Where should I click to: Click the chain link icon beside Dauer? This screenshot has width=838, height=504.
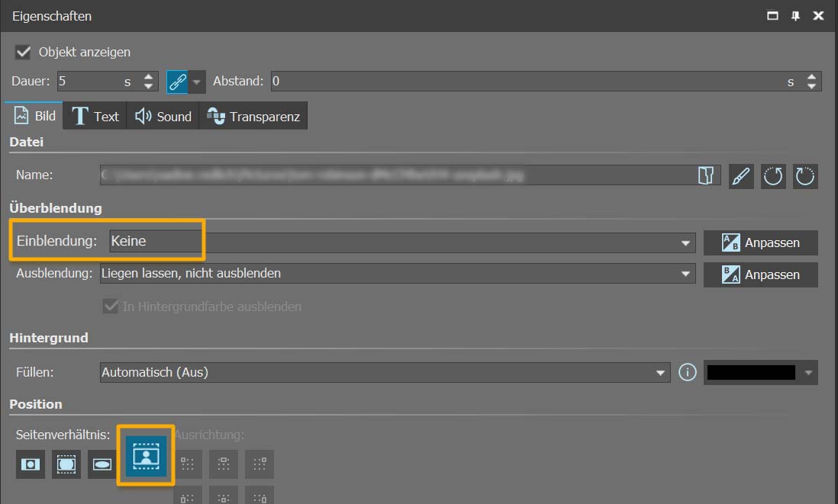click(x=177, y=82)
